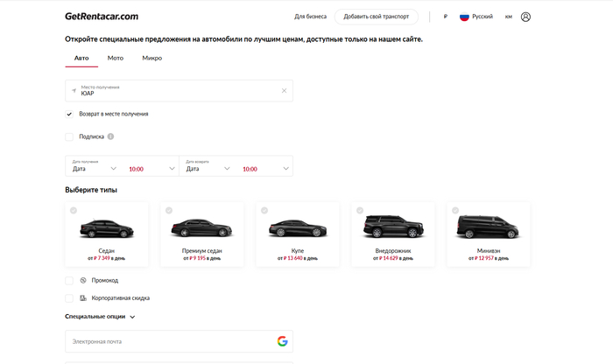Switch to the Микро tab

(x=151, y=58)
